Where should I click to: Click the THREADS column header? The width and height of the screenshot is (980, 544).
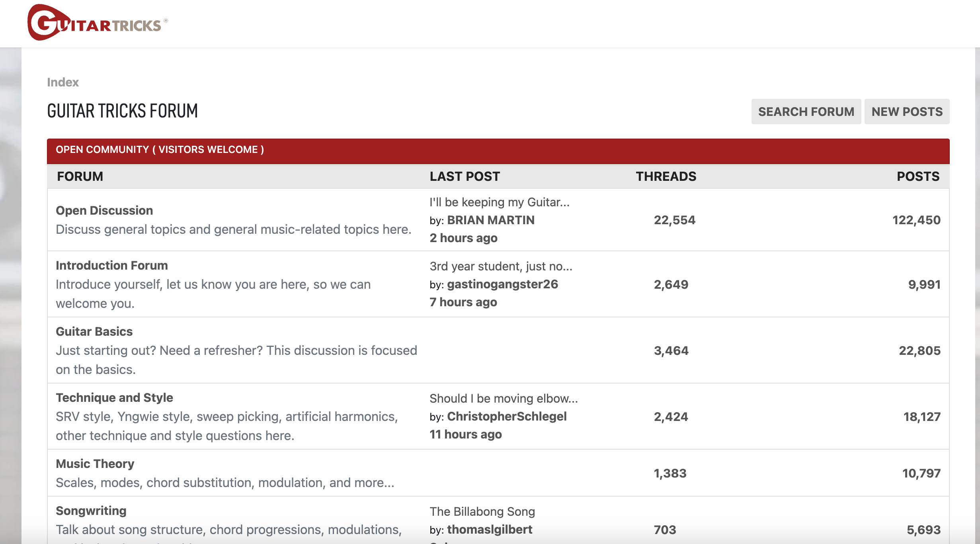666,176
